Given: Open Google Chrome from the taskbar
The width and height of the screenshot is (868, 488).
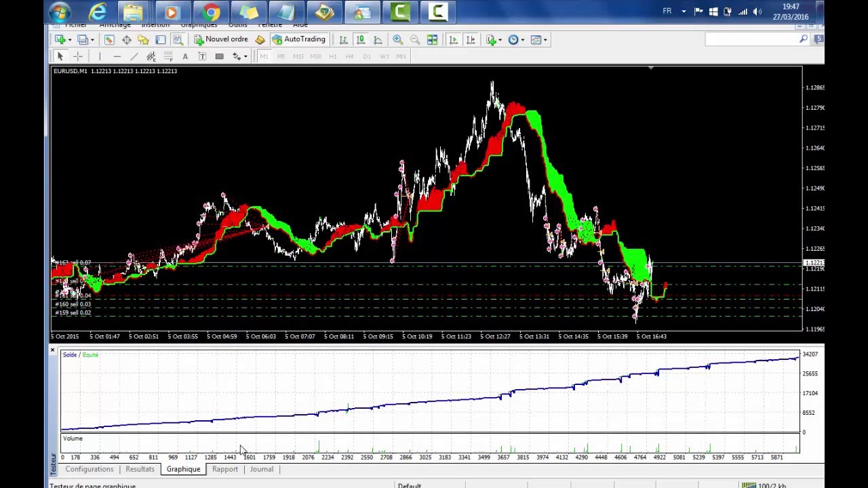Looking at the screenshot, I should click(x=211, y=12).
